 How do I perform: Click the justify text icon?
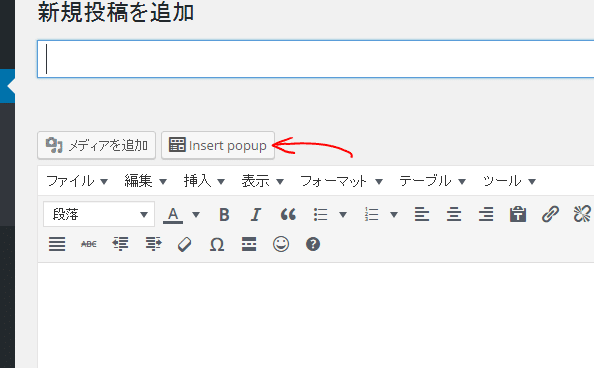point(57,244)
